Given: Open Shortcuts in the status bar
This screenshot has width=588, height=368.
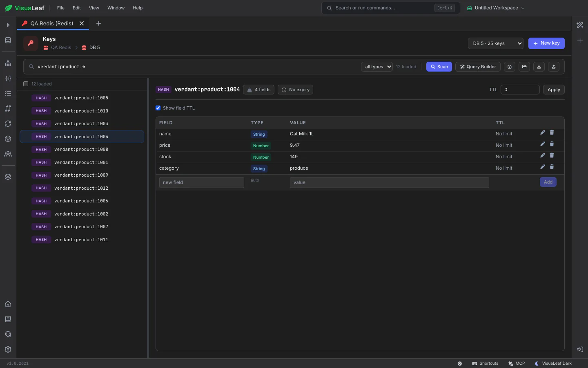Looking at the screenshot, I should click(x=485, y=363).
